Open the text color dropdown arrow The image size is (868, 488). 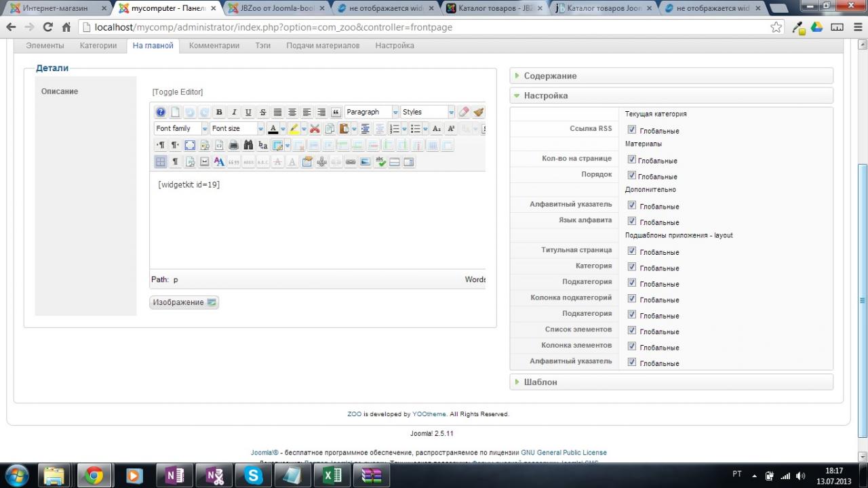point(283,129)
